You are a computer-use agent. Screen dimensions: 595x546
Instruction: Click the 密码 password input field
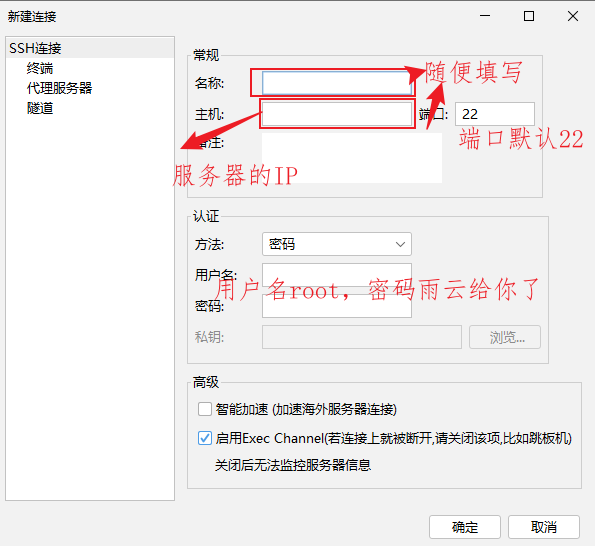tap(337, 306)
